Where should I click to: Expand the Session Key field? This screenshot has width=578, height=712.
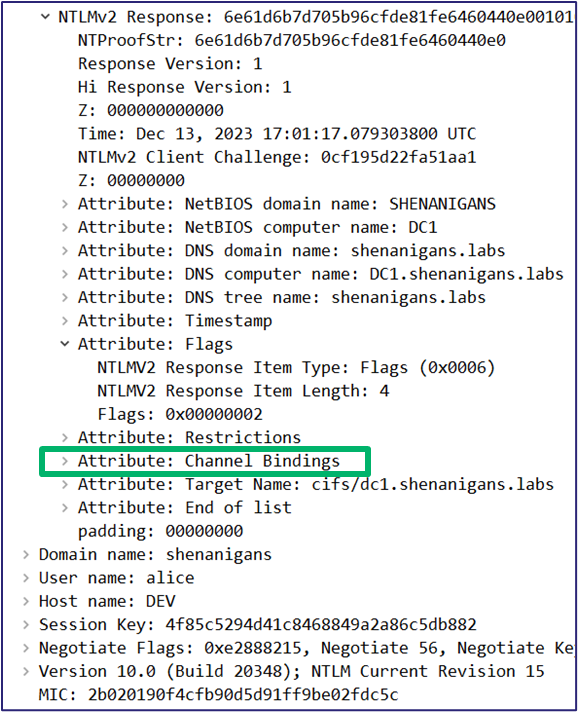[26, 624]
